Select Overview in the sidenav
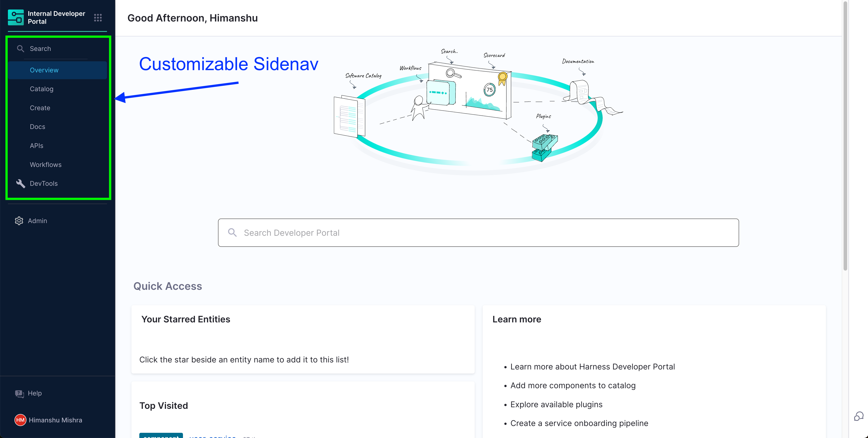The width and height of the screenshot is (868, 438). (x=44, y=70)
